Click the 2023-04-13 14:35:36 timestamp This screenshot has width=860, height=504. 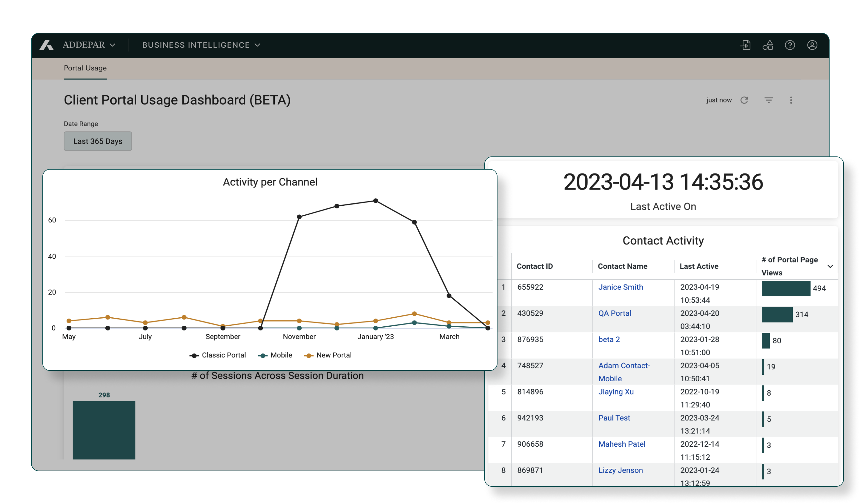663,182
